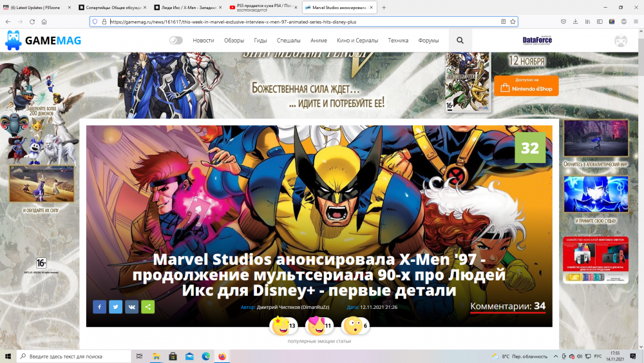Open the notification center icon
Image resolution: width=644 pixels, height=363 pixels.
click(633, 357)
